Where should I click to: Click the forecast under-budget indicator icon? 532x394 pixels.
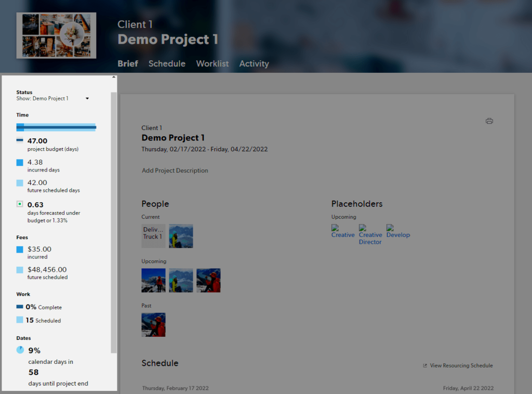(x=20, y=204)
